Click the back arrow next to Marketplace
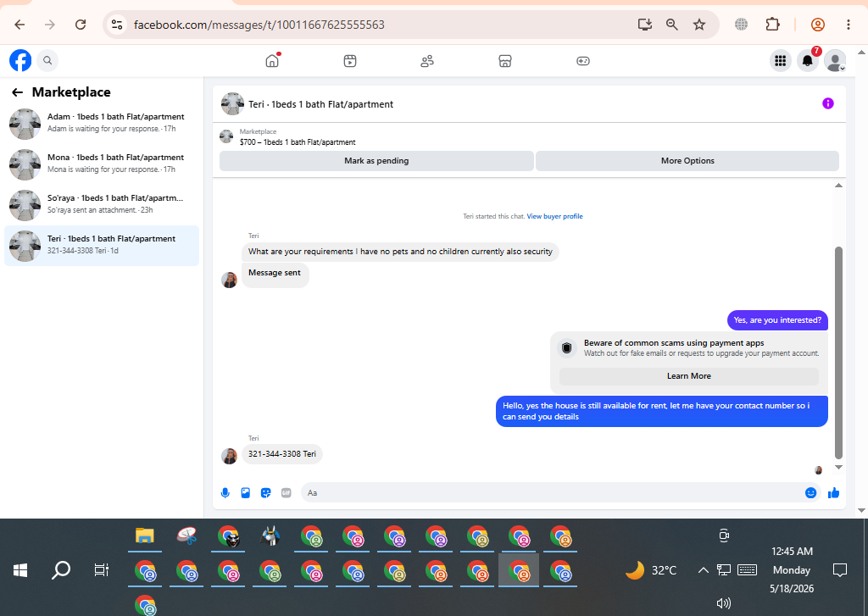 coord(18,92)
